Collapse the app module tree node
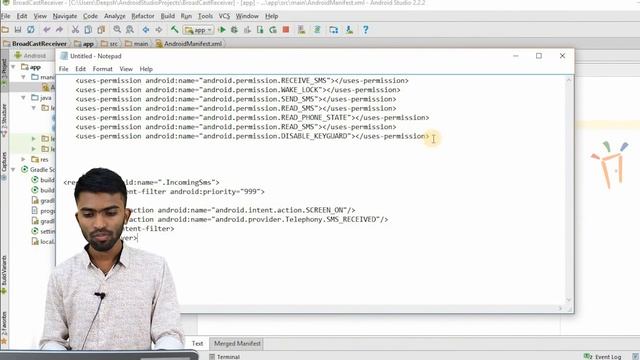Image resolution: width=640 pixels, height=360 pixels. pos(13,67)
